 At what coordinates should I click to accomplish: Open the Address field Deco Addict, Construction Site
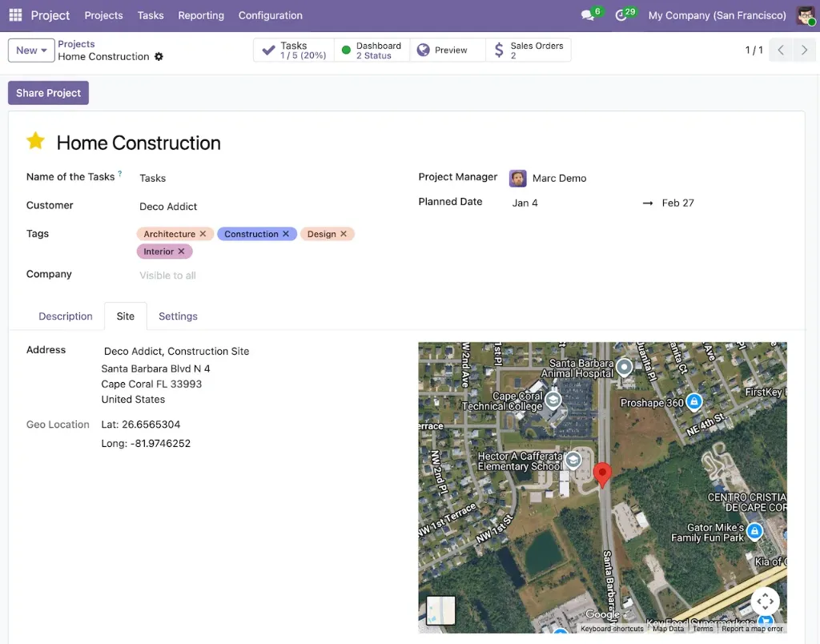[176, 351]
